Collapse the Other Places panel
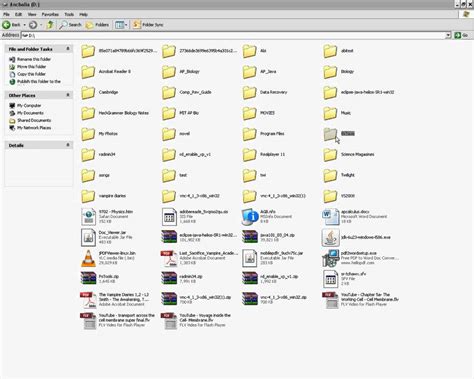This screenshot has width=474, height=379. 68,95
